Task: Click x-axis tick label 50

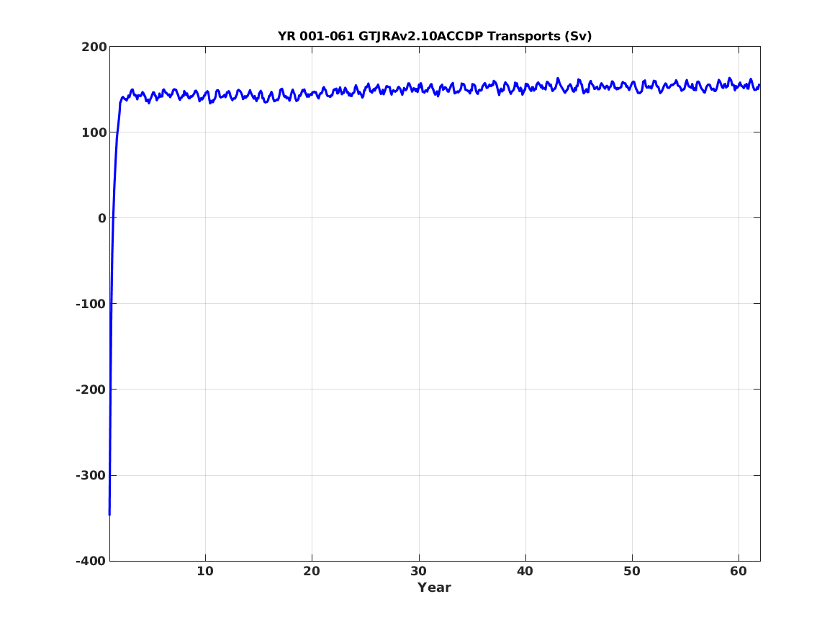Action: click(x=631, y=571)
